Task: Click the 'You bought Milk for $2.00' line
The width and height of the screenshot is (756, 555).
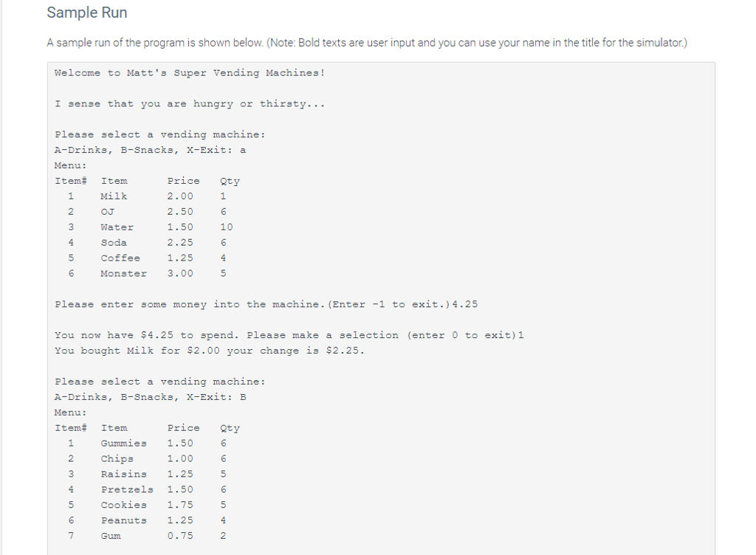Action: (209, 351)
